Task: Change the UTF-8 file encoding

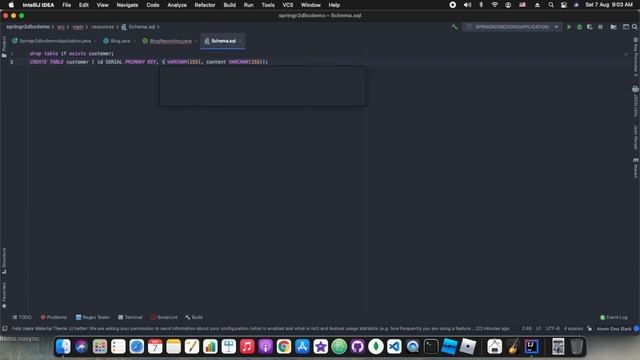Action: pos(553,329)
